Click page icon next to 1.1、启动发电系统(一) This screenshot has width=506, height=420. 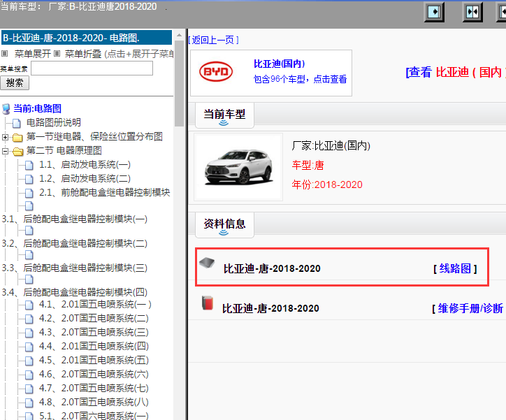click(29, 166)
